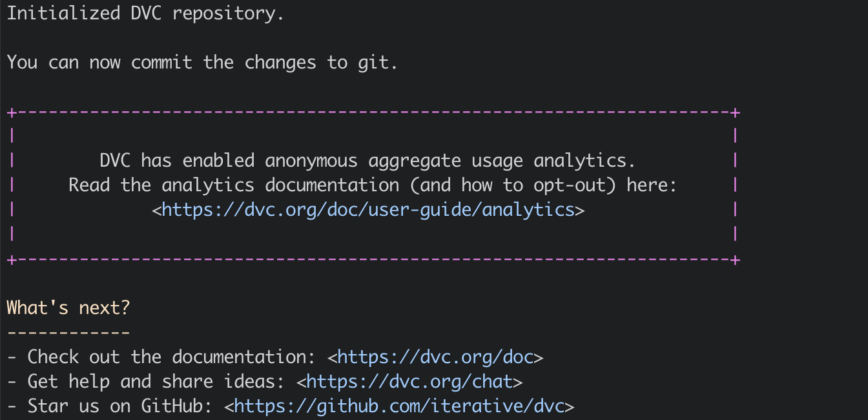Click the bottom-left plus corner of the box

coord(11,260)
